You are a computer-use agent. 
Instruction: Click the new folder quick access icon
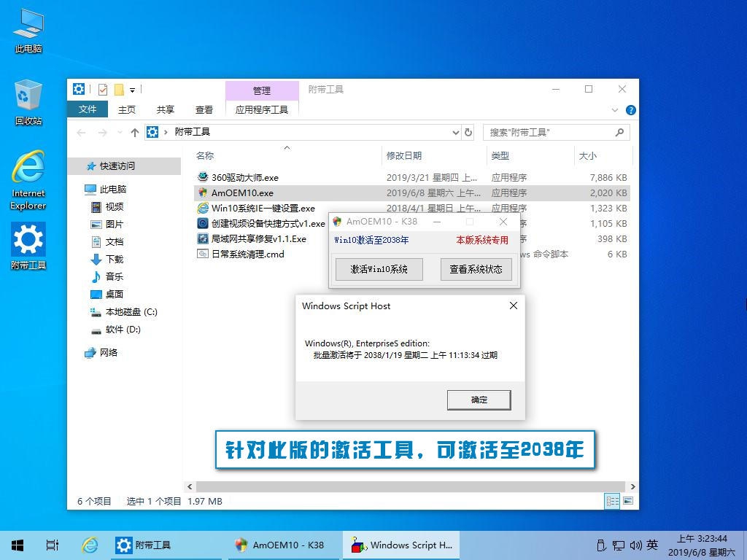(119, 90)
